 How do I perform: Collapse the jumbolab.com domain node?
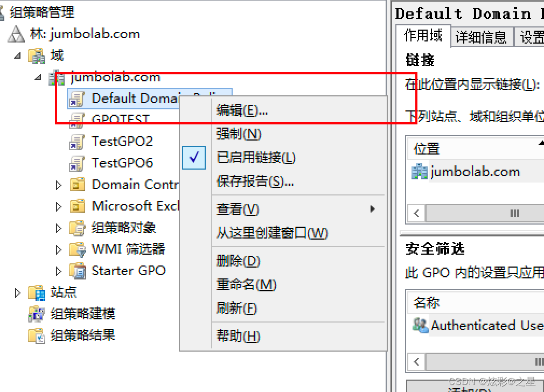38,77
